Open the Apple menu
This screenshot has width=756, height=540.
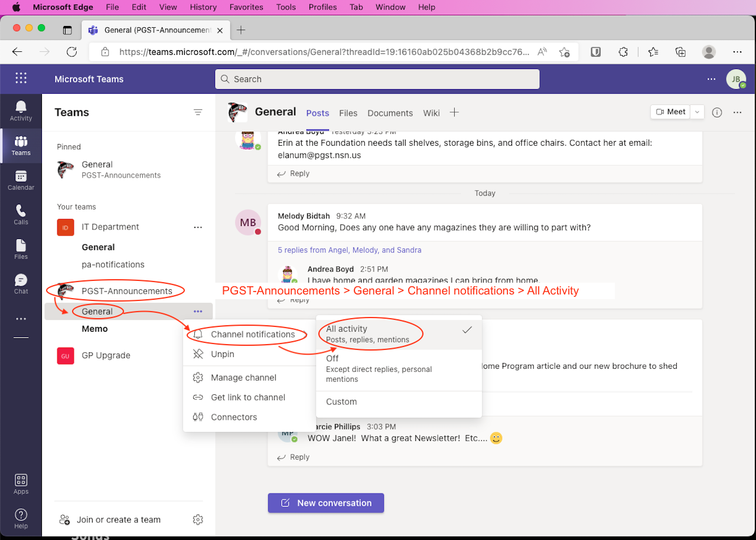[x=16, y=7]
